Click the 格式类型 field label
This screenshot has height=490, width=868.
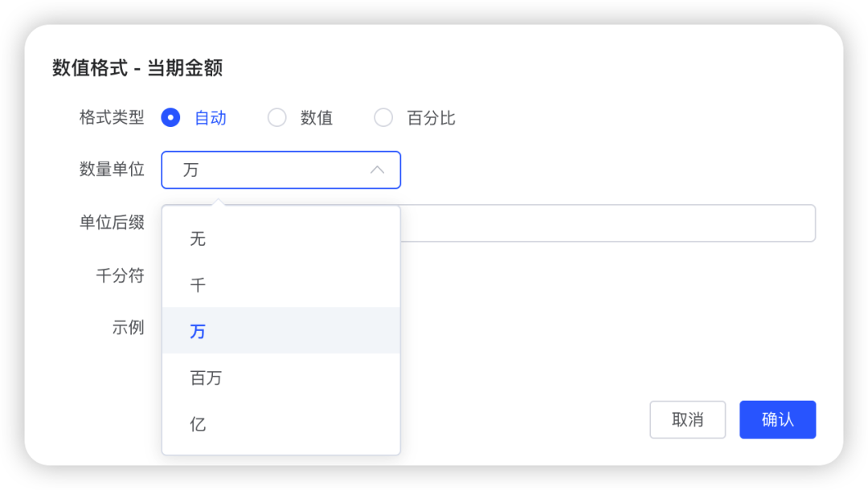112,117
